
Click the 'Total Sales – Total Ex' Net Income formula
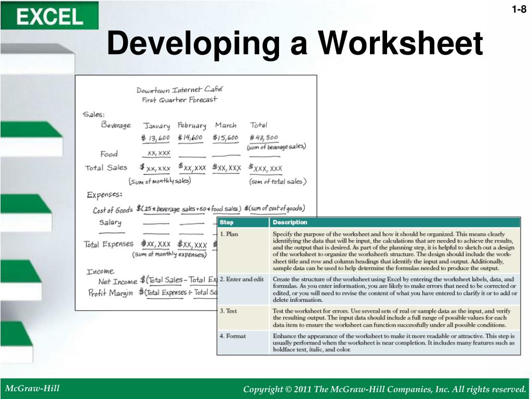pos(178,280)
